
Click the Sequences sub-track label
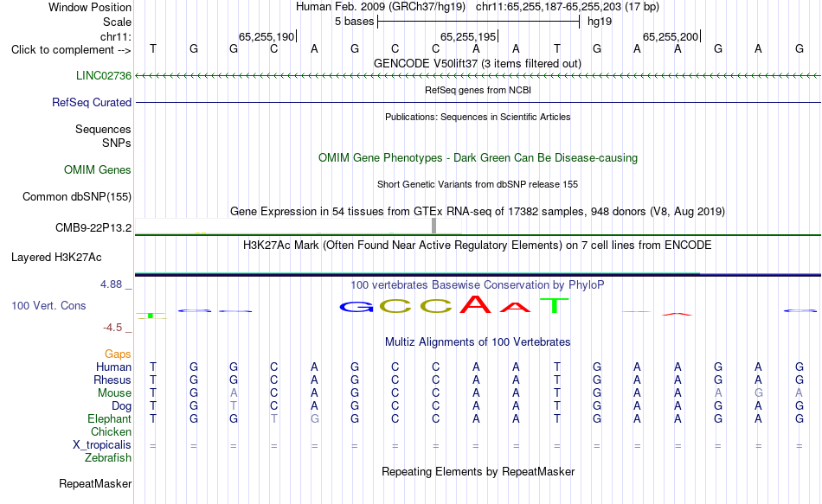[x=103, y=129]
